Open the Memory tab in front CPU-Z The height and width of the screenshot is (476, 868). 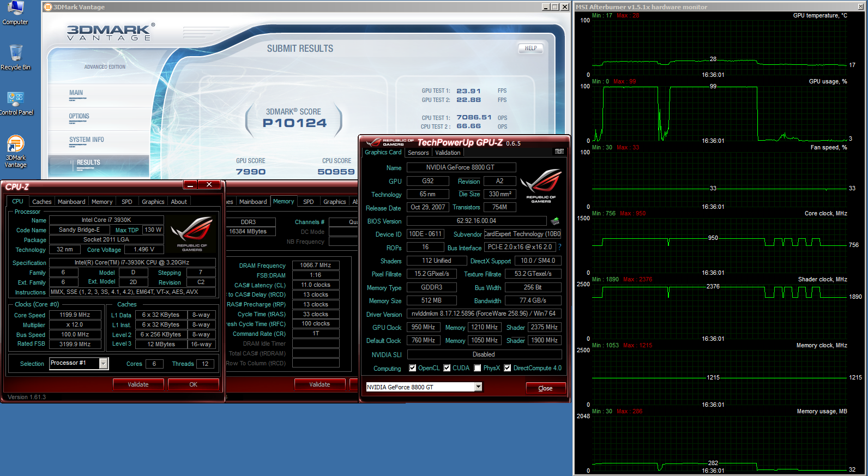click(102, 202)
